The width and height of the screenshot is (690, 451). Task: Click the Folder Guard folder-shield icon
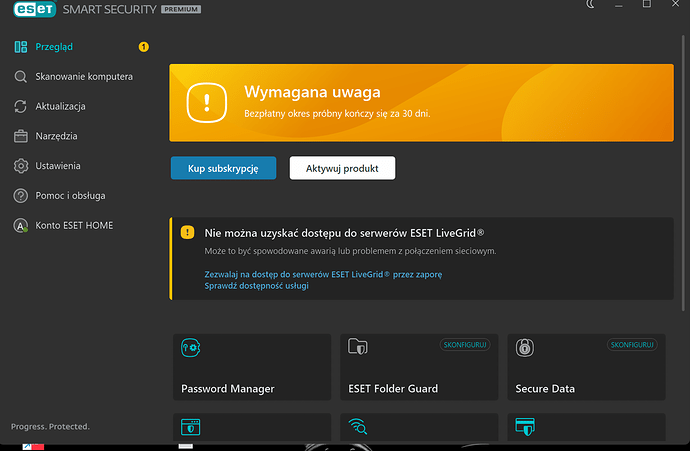[x=358, y=347]
